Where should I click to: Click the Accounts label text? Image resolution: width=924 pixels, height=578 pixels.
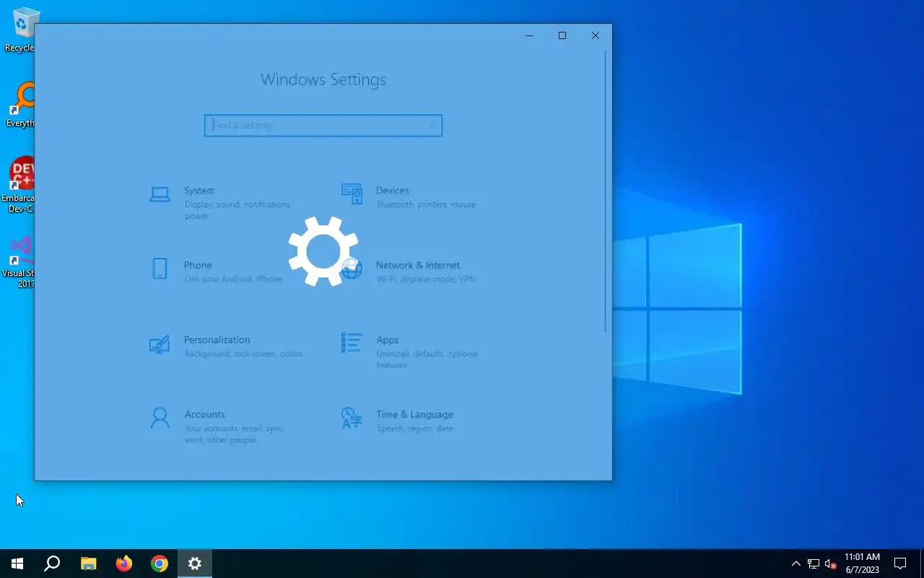[204, 414]
